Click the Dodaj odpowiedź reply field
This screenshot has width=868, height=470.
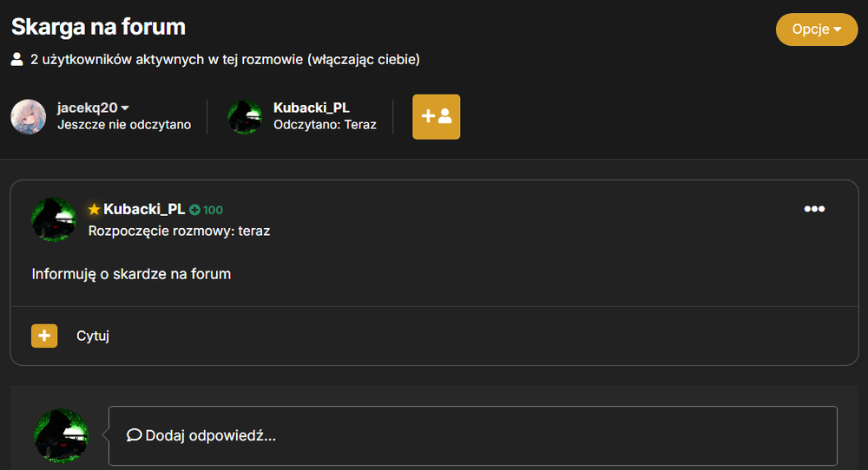pyautogui.click(x=473, y=435)
